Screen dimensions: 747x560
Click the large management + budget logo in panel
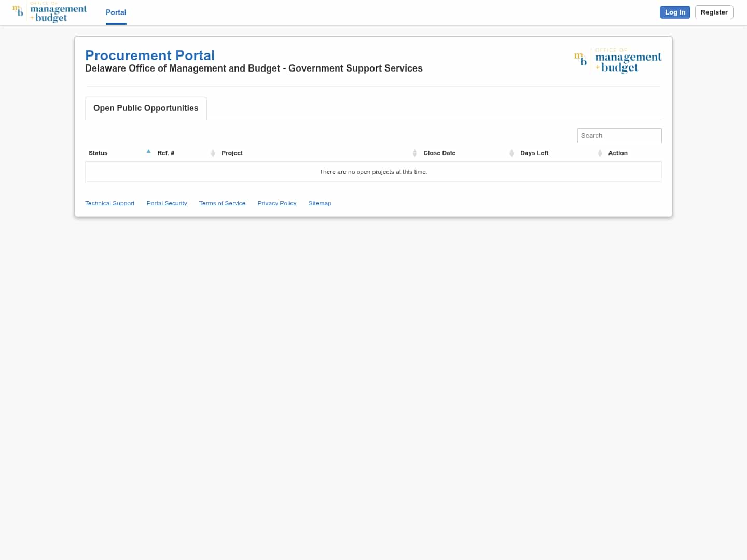(x=617, y=61)
